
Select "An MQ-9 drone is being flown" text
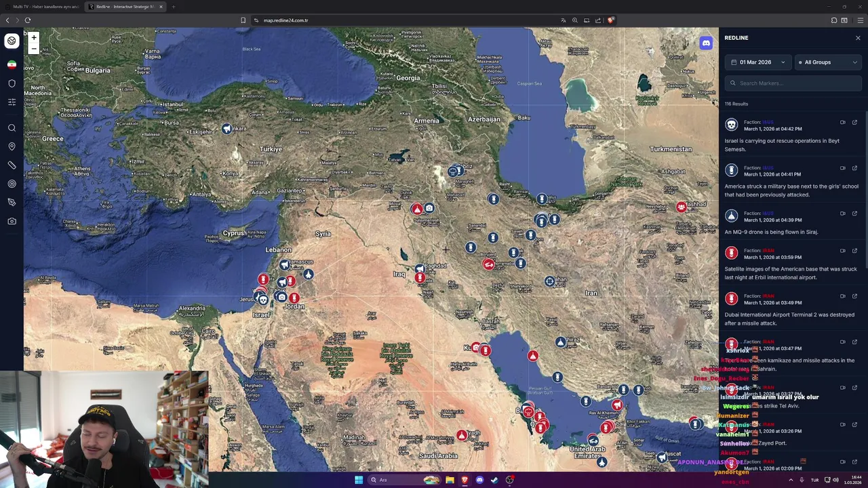[771, 232]
